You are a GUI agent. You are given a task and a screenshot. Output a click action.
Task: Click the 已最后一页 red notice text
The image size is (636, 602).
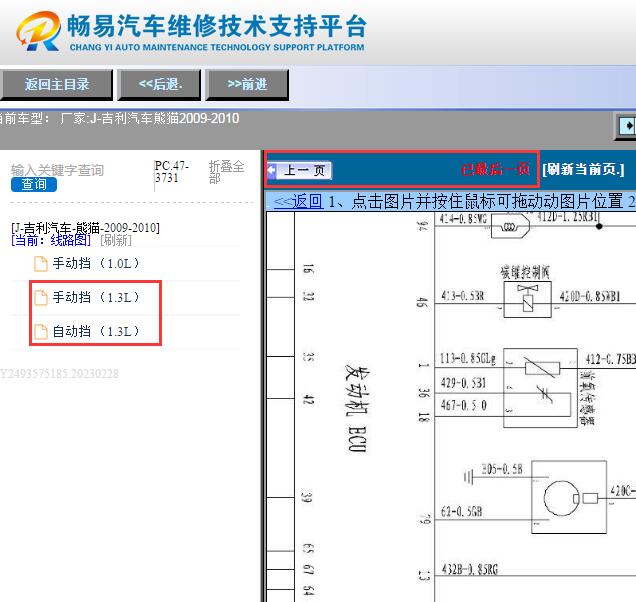pos(495,169)
